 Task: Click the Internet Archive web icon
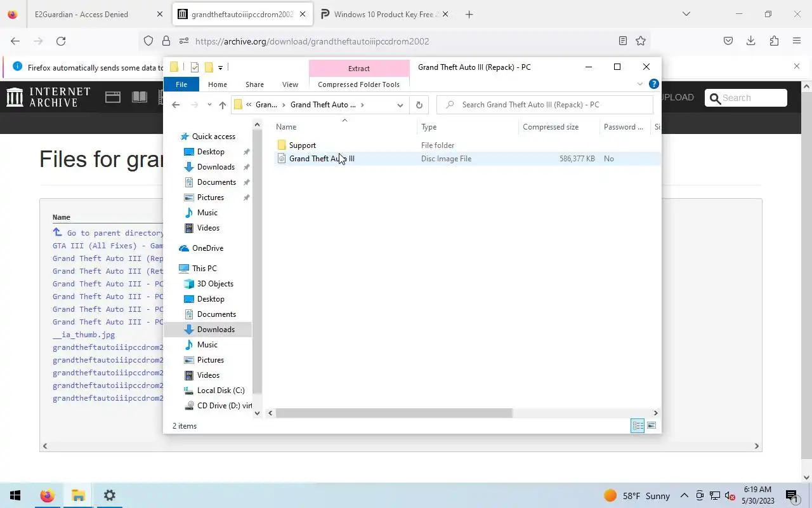(113, 97)
